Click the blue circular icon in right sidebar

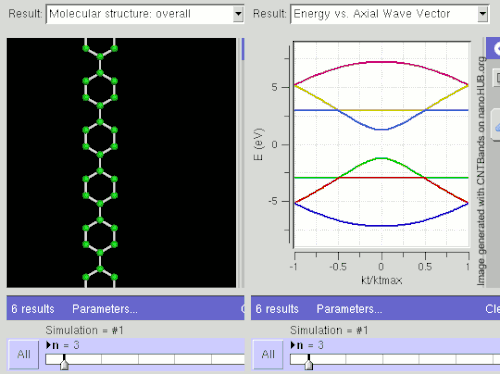pos(496,49)
